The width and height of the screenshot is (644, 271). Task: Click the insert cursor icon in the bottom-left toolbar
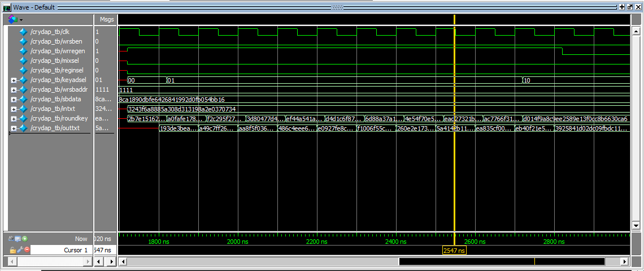(25, 239)
